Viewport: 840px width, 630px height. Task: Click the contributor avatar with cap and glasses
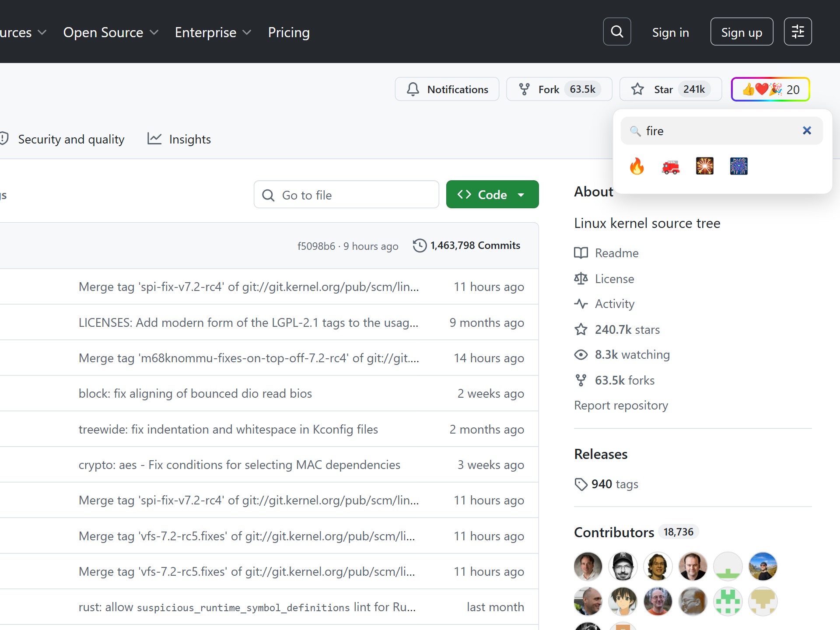pos(623,566)
